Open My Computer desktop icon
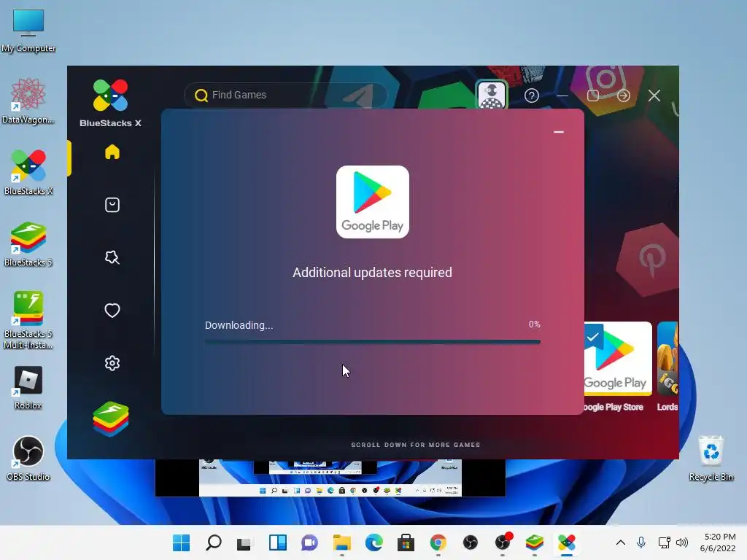The height and width of the screenshot is (560, 747). point(28,31)
